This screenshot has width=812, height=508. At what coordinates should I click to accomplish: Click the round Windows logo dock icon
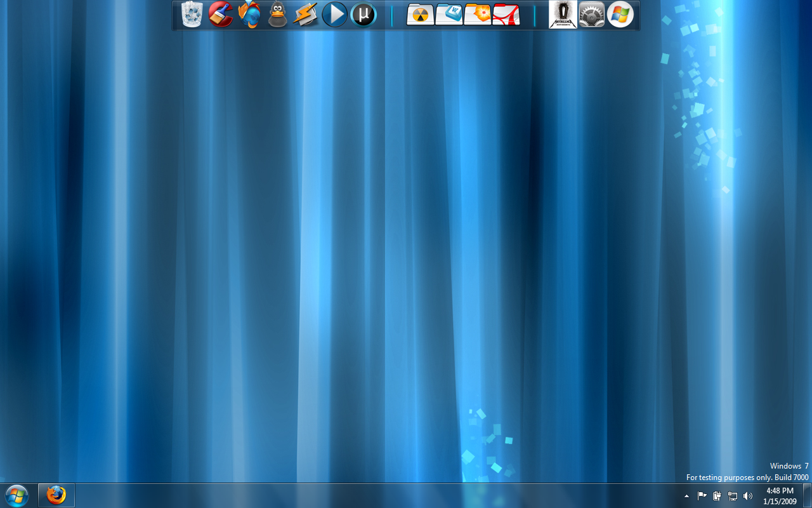pyautogui.click(x=620, y=15)
